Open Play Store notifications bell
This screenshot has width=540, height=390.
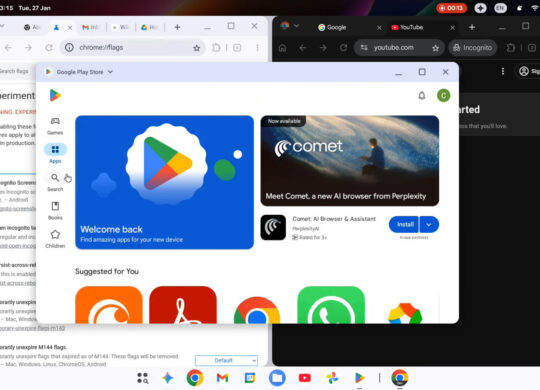pos(422,95)
